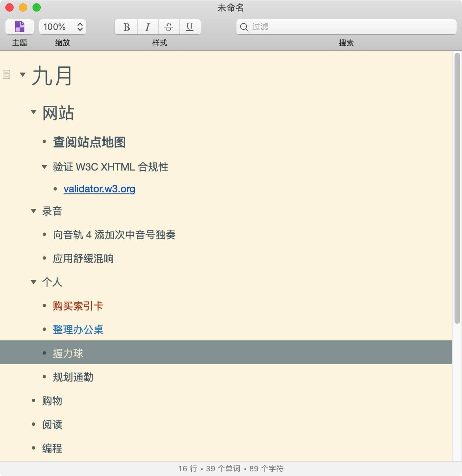Viewport: 462px width, 476px height.
Task: Collapse 验证 W3C XHTML 合规性 item
Action: coord(44,166)
